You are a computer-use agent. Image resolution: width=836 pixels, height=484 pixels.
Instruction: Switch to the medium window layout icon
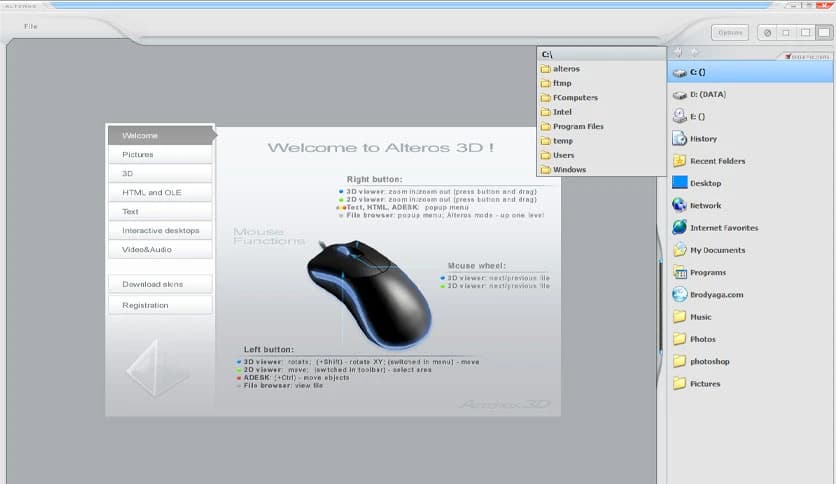tap(805, 33)
